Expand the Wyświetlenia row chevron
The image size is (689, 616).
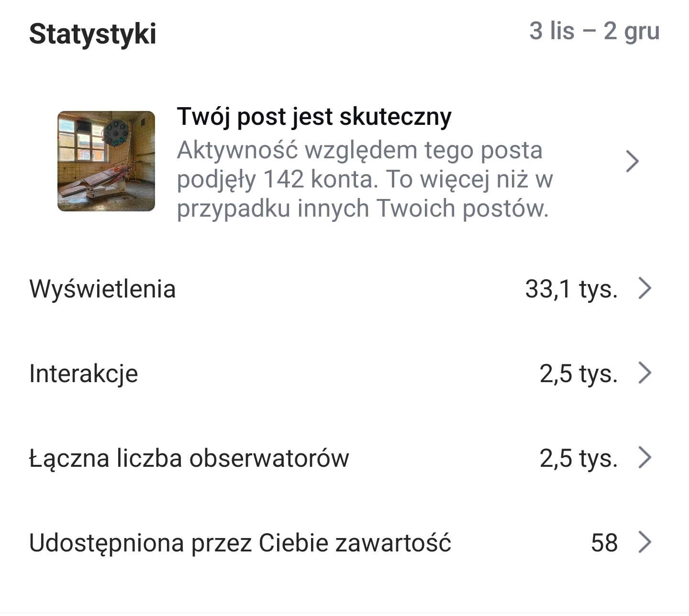click(645, 288)
